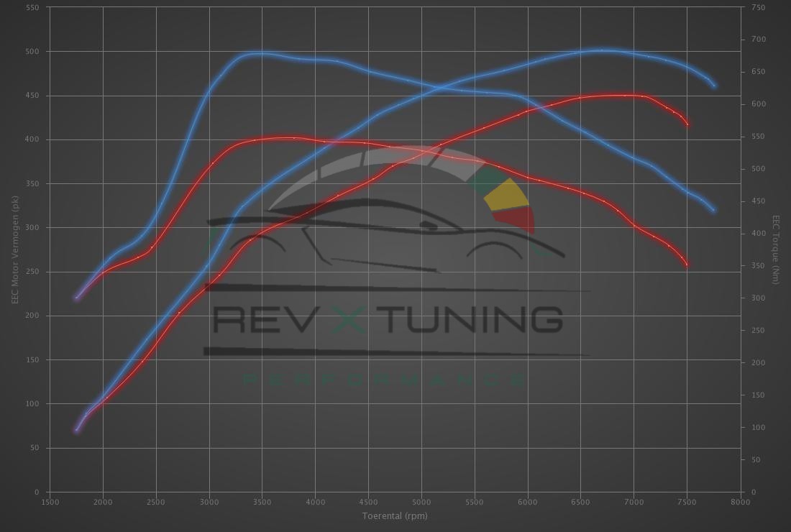791x532 pixels.
Task: Click the Toerental (rpm) axis title
Action: [x=395, y=515]
